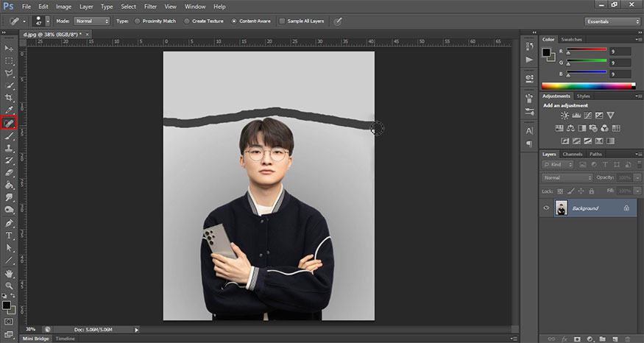Hide the Background layer with eye icon
The width and height of the screenshot is (644, 343).
[546, 208]
